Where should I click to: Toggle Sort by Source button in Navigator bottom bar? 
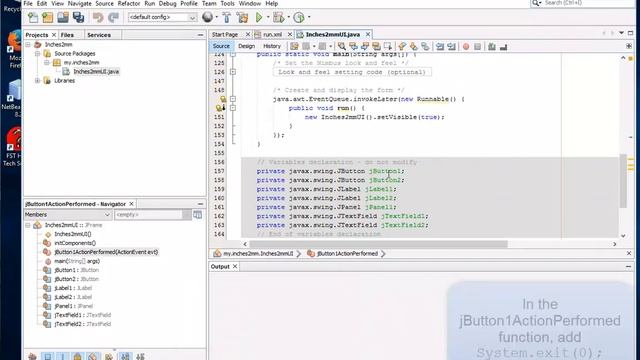tap(140, 357)
